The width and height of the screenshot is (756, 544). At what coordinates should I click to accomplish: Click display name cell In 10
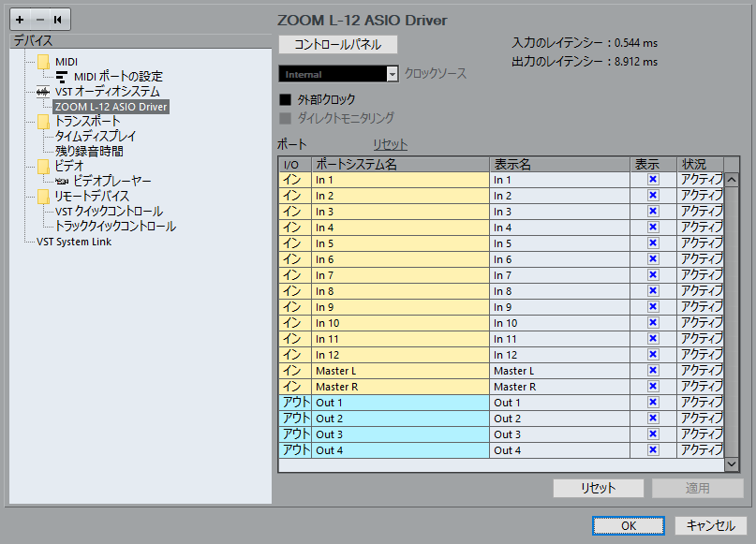pos(560,323)
